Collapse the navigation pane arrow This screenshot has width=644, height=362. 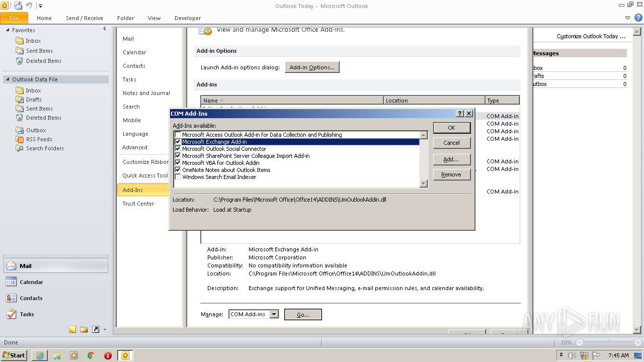point(105,29)
